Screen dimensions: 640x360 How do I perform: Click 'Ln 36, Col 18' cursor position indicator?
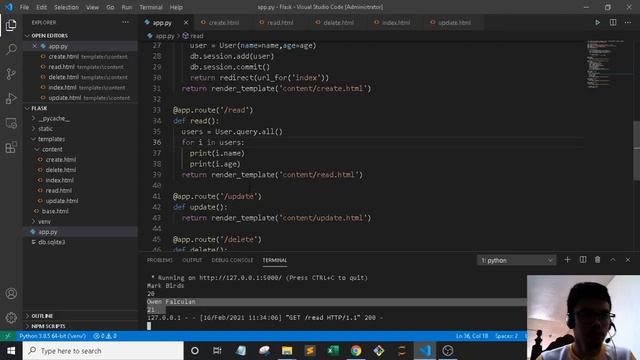pos(472,336)
